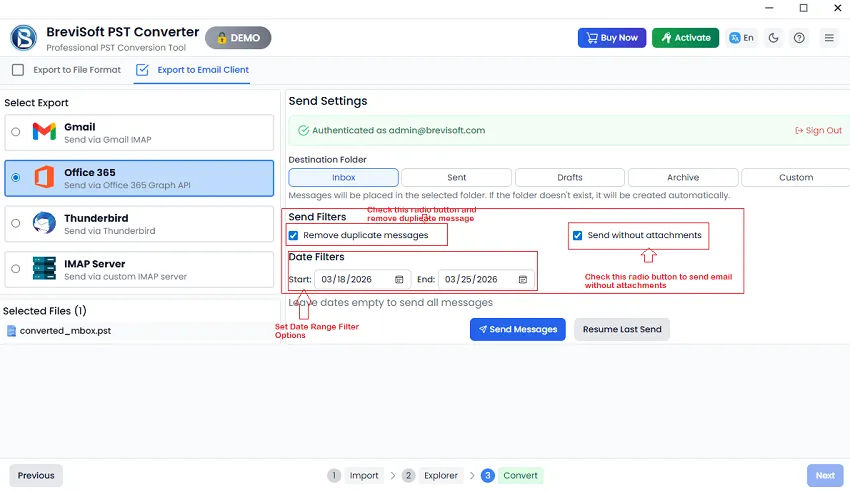Select the IMAP Server radio button
The image size is (850, 492).
16,269
